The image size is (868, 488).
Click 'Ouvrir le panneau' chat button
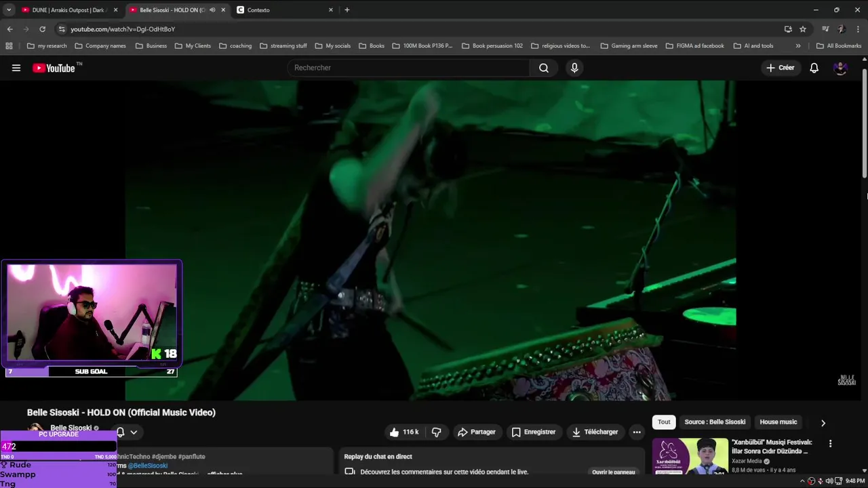pos(613,472)
